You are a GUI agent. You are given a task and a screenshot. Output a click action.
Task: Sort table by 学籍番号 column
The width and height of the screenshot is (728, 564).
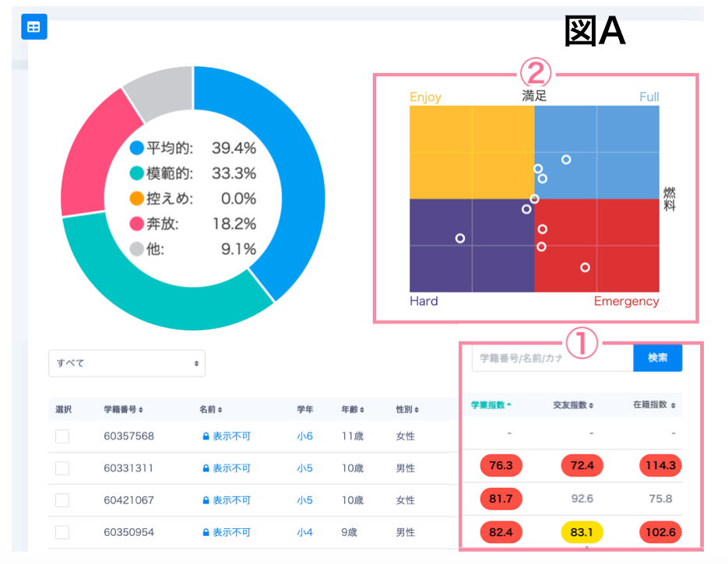click(x=123, y=409)
